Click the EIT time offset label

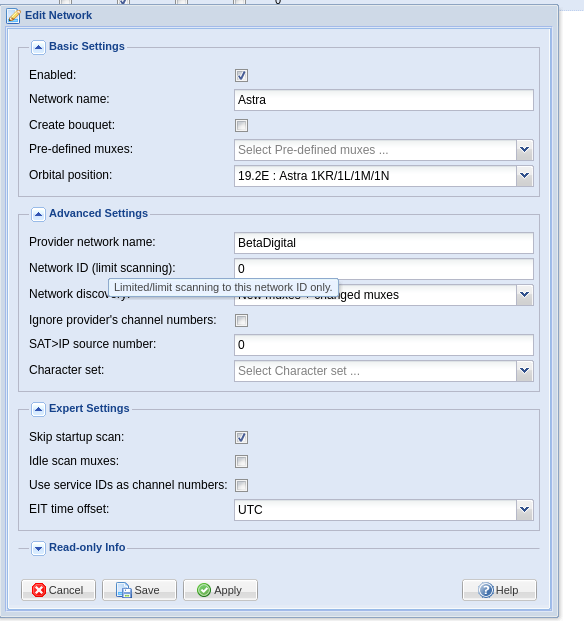(69, 509)
